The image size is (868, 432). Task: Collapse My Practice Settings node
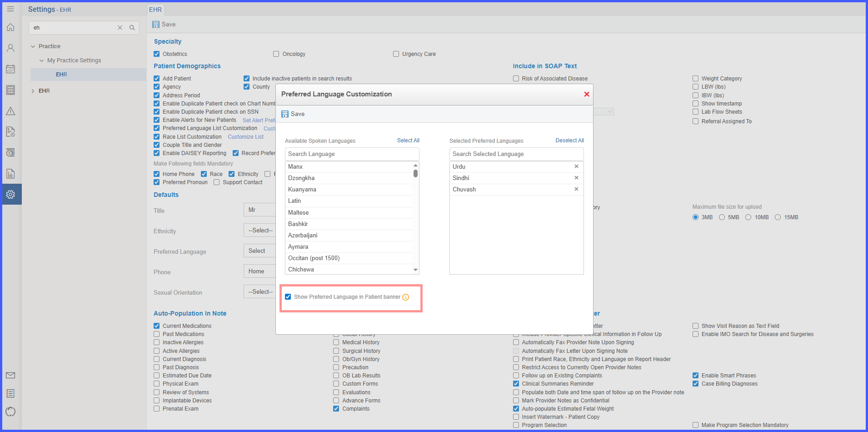coord(42,60)
